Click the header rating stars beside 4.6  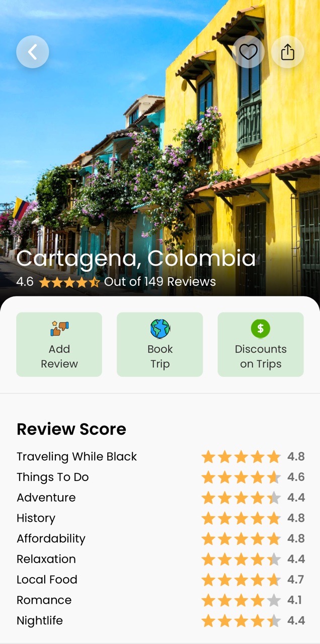point(69,282)
